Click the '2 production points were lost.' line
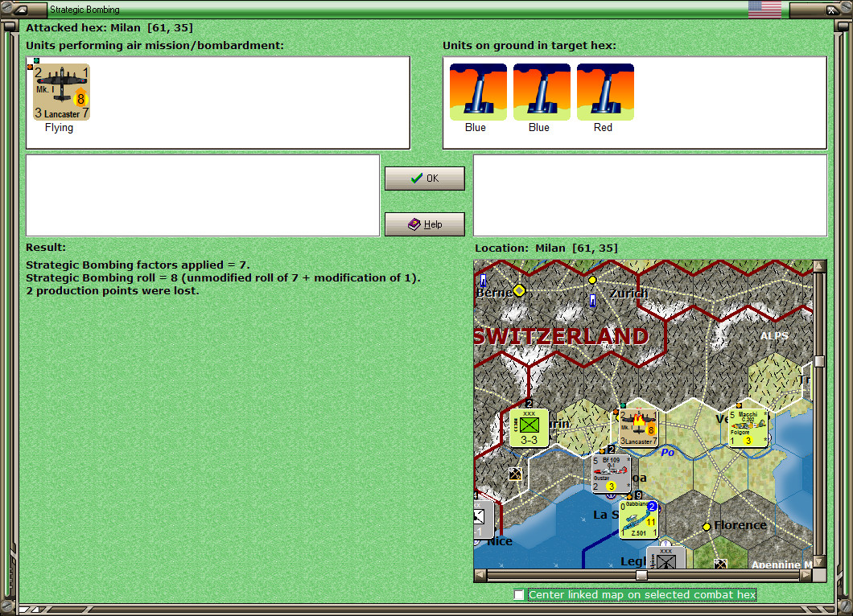The image size is (853, 616). (113, 291)
